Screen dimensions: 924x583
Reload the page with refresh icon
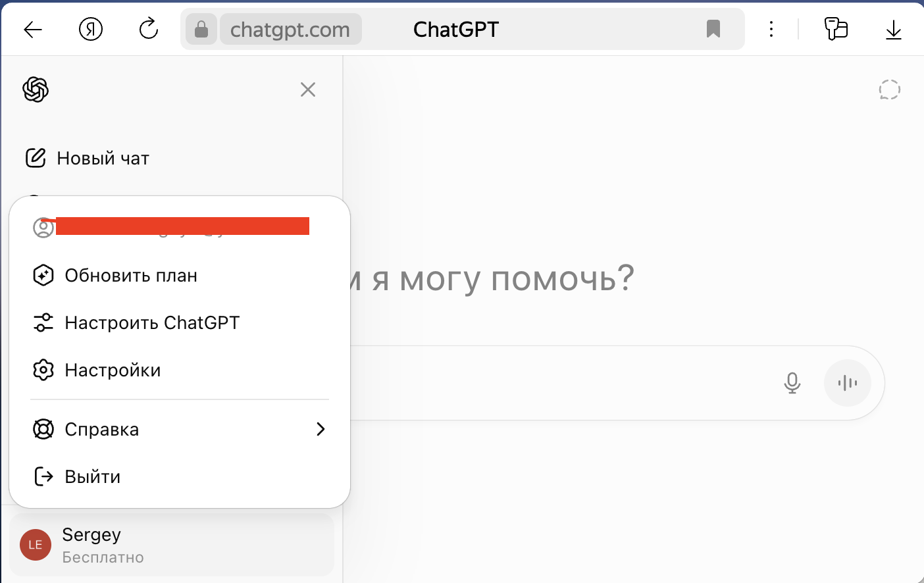tap(149, 30)
